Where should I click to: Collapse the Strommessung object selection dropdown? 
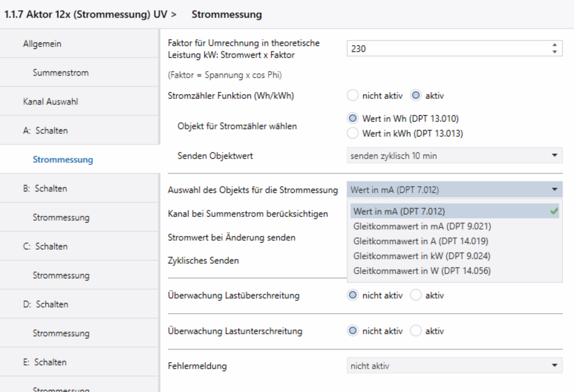pos(554,190)
